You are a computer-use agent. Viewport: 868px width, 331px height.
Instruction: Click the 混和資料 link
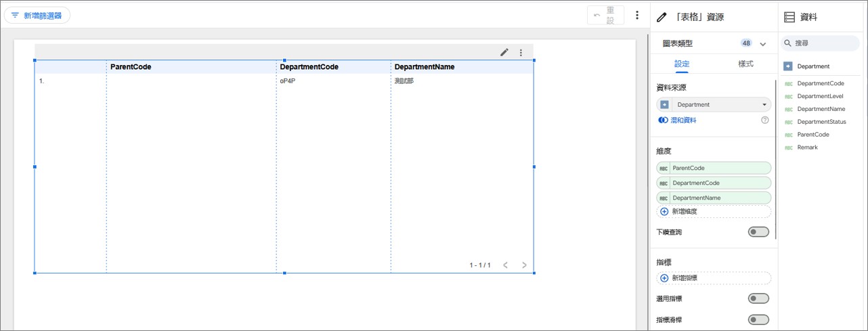pos(682,120)
